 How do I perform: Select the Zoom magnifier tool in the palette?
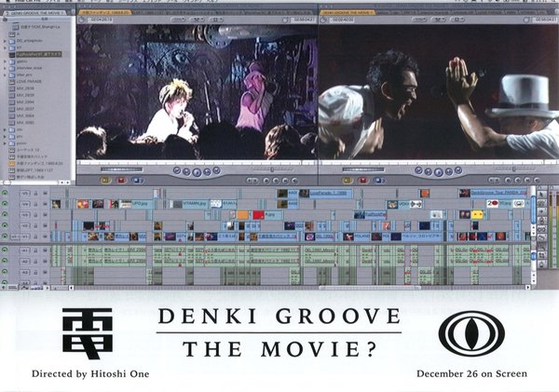click(x=541, y=246)
